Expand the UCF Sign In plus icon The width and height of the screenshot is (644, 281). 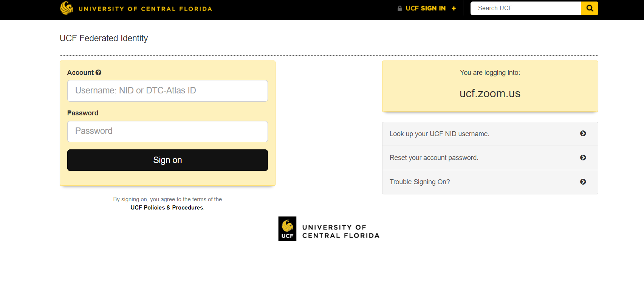tap(454, 8)
